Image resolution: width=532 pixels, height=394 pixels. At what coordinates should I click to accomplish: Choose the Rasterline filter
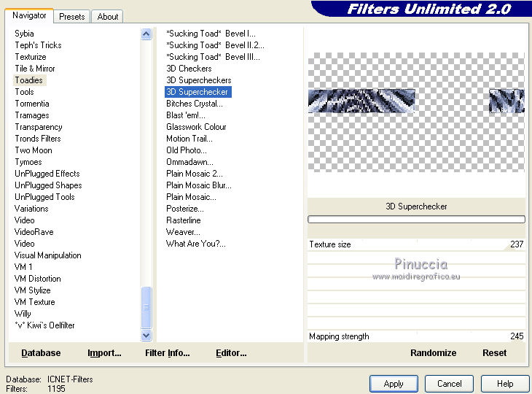[183, 220]
